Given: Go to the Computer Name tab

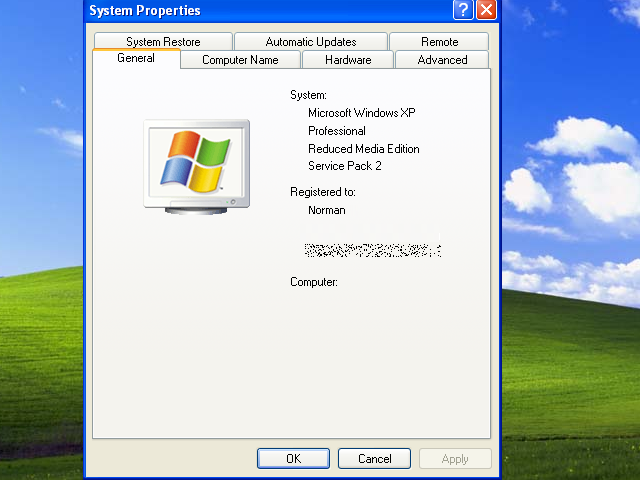Looking at the screenshot, I should [x=240, y=60].
